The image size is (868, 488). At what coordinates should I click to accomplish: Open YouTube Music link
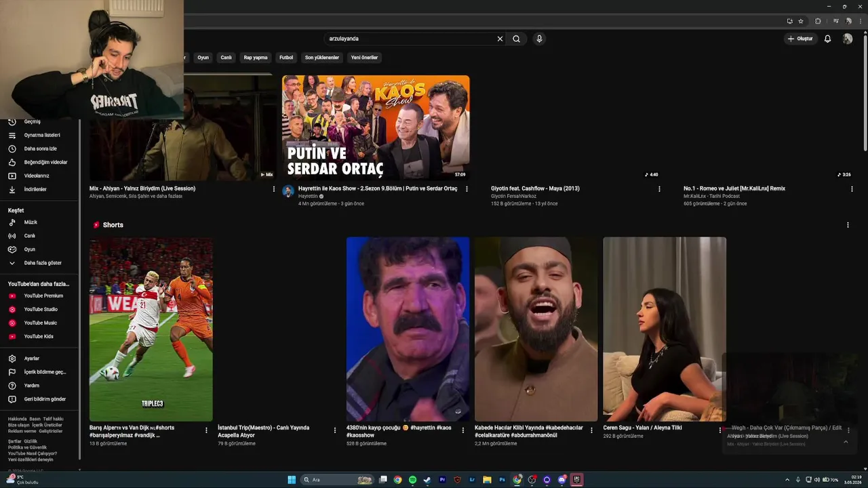click(x=41, y=323)
